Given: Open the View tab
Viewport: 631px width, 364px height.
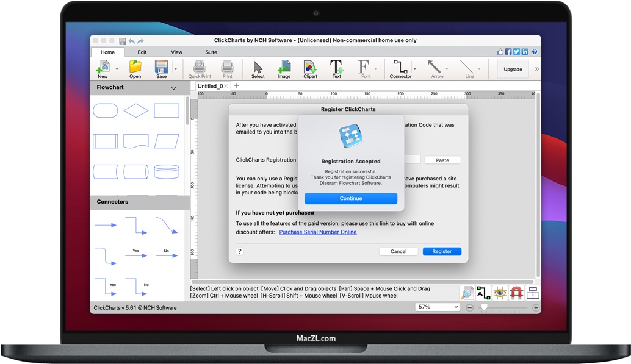Looking at the screenshot, I should point(176,52).
